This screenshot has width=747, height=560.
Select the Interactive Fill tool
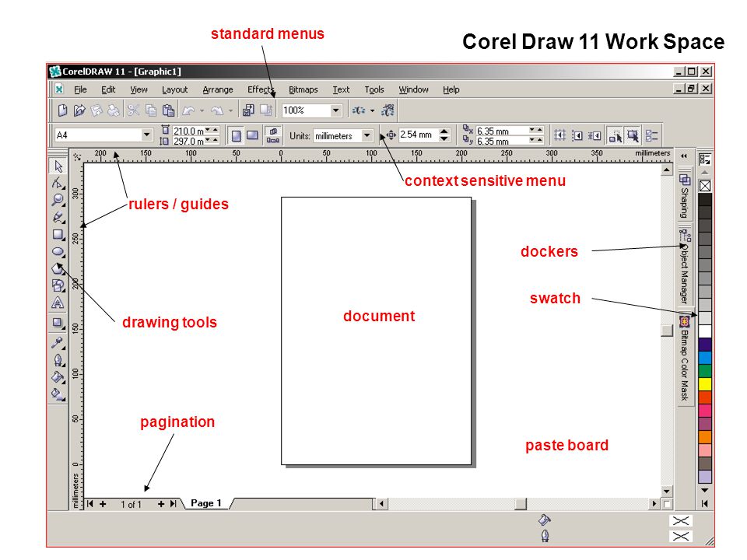tap(58, 394)
